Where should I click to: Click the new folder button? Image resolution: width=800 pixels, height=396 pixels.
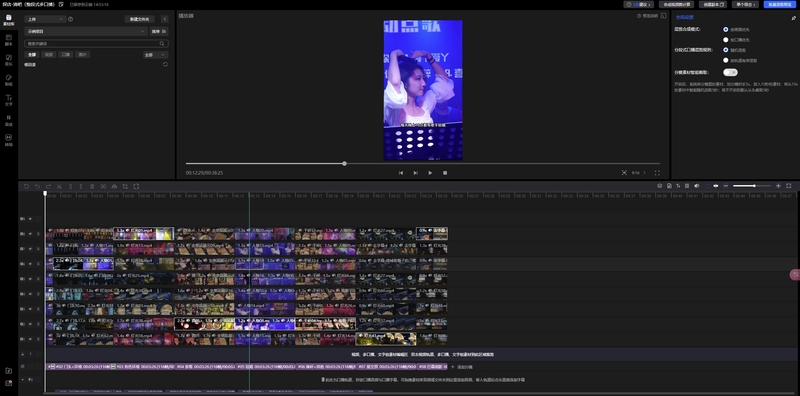coord(139,19)
